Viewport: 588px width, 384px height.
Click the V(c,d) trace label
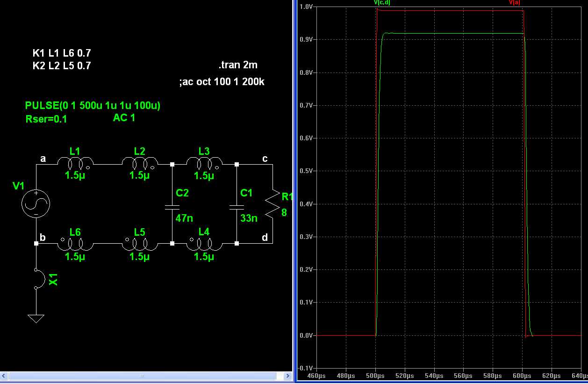(382, 3)
